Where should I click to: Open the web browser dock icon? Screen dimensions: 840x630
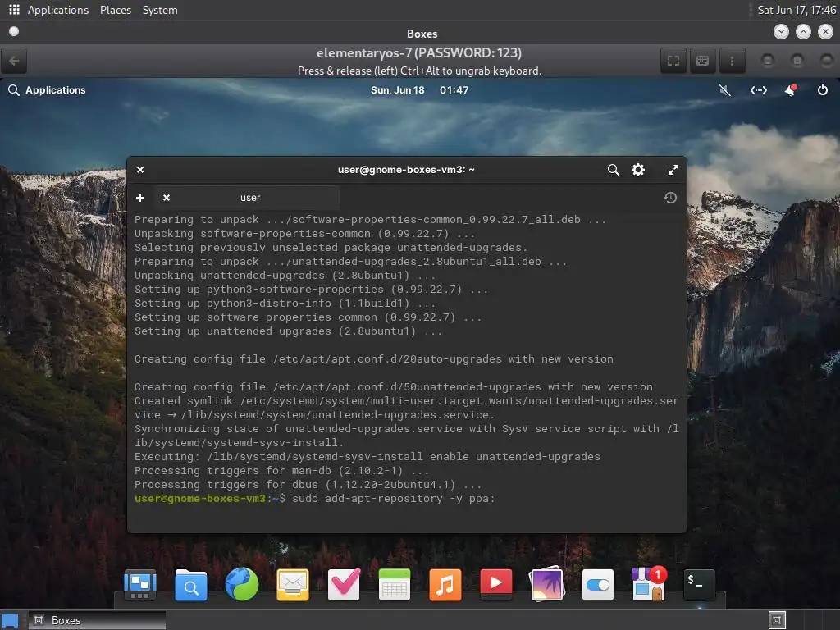(x=242, y=584)
